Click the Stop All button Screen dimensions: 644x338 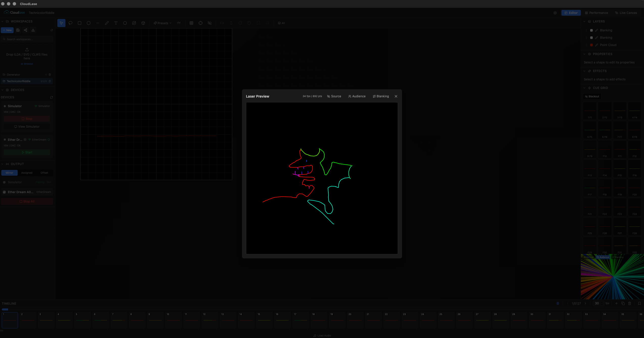coord(27,201)
